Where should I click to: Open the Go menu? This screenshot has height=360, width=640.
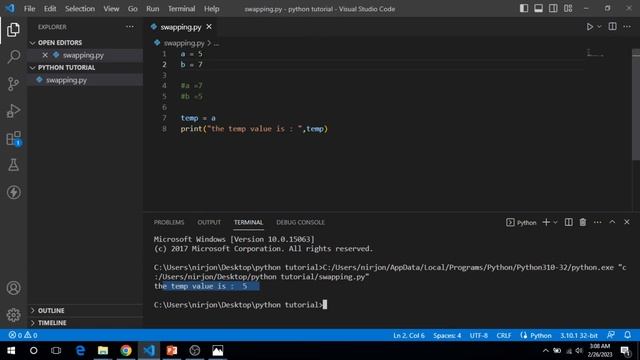tap(132, 9)
